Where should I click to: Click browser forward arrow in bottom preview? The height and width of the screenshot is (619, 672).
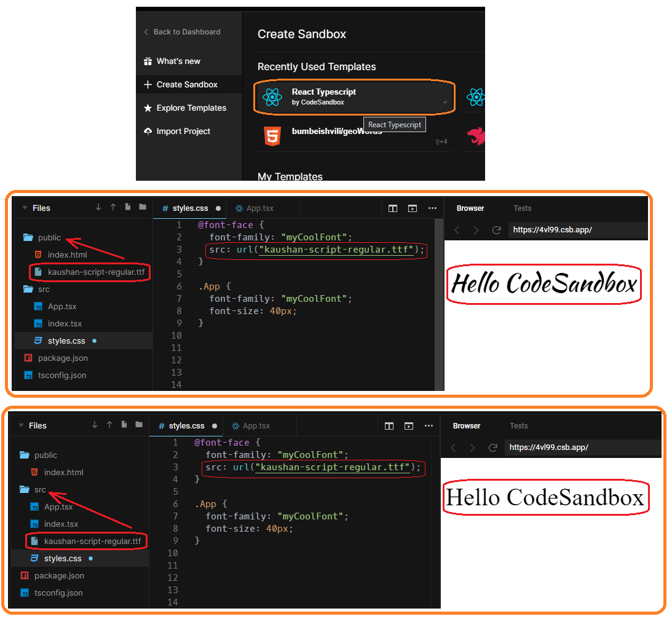[x=472, y=447]
